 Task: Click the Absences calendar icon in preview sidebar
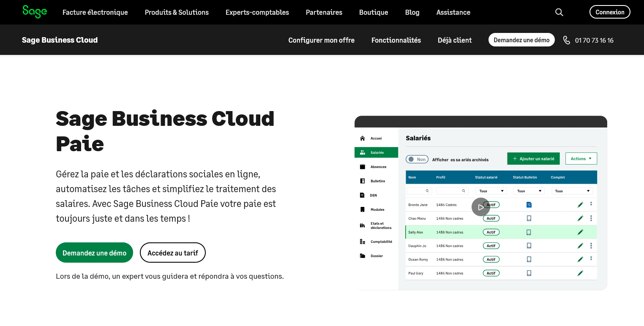tap(362, 167)
